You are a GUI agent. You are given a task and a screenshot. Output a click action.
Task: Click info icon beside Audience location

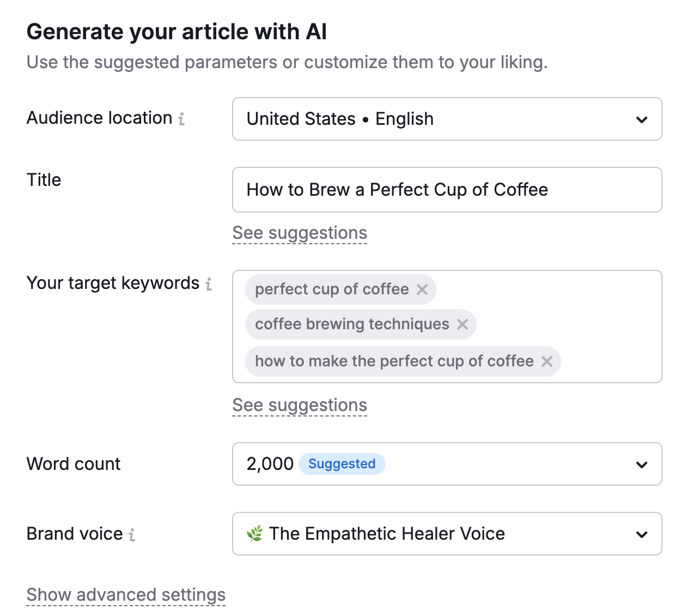[x=181, y=119]
